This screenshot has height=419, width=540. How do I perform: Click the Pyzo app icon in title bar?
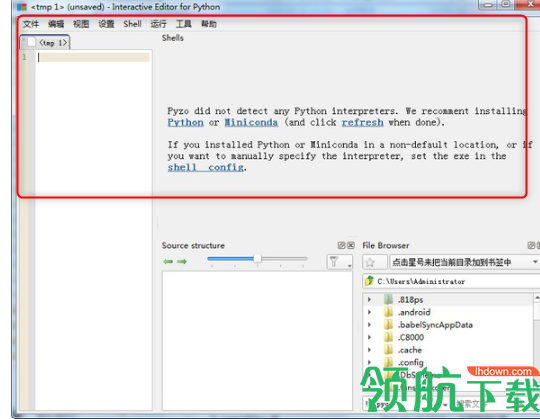tap(22, 7)
